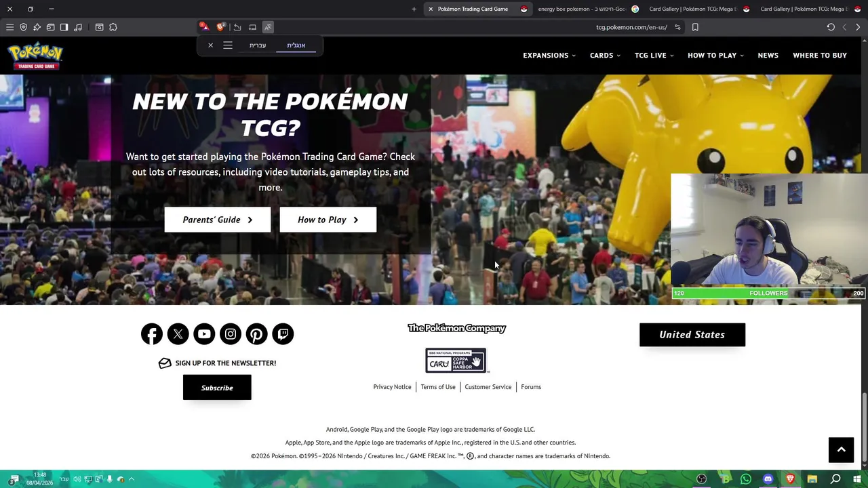This screenshot has height=488, width=868.
Task: Open the Forums footer link
Action: [x=531, y=387]
